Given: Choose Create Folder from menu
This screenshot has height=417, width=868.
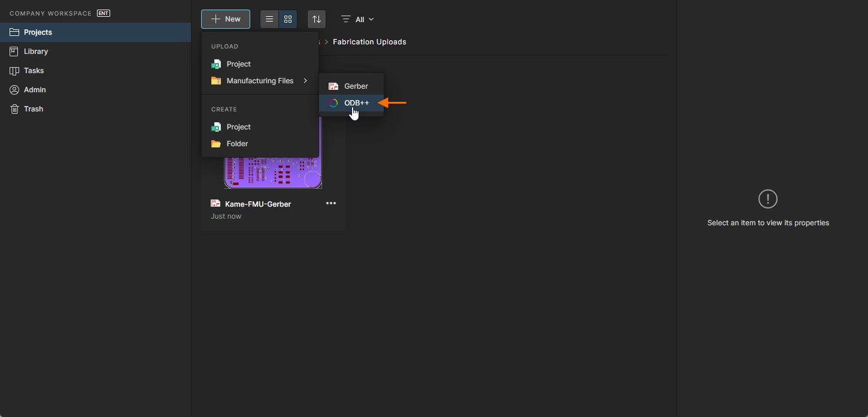Looking at the screenshot, I should point(260,144).
